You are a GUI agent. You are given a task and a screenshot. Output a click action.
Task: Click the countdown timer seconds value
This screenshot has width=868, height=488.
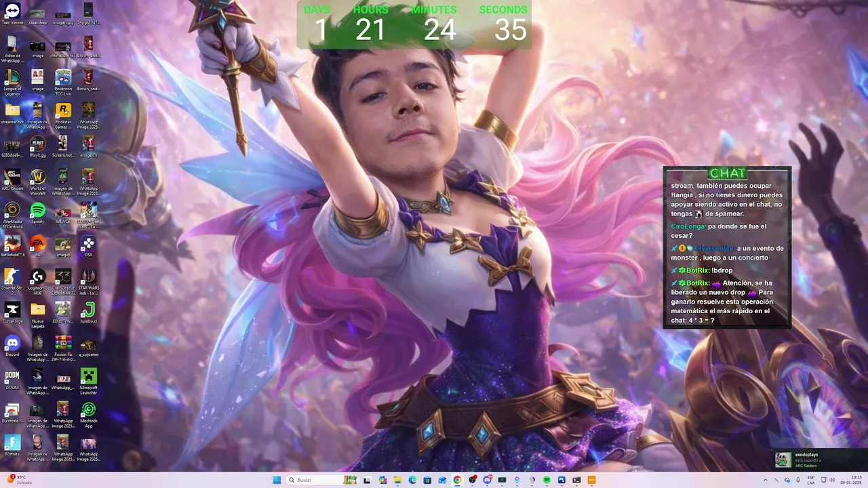click(510, 30)
